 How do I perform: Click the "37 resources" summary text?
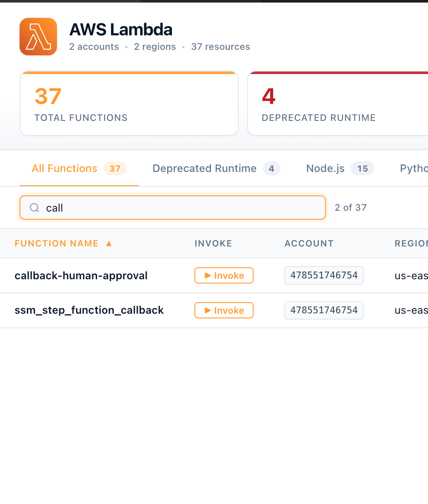[220, 47]
